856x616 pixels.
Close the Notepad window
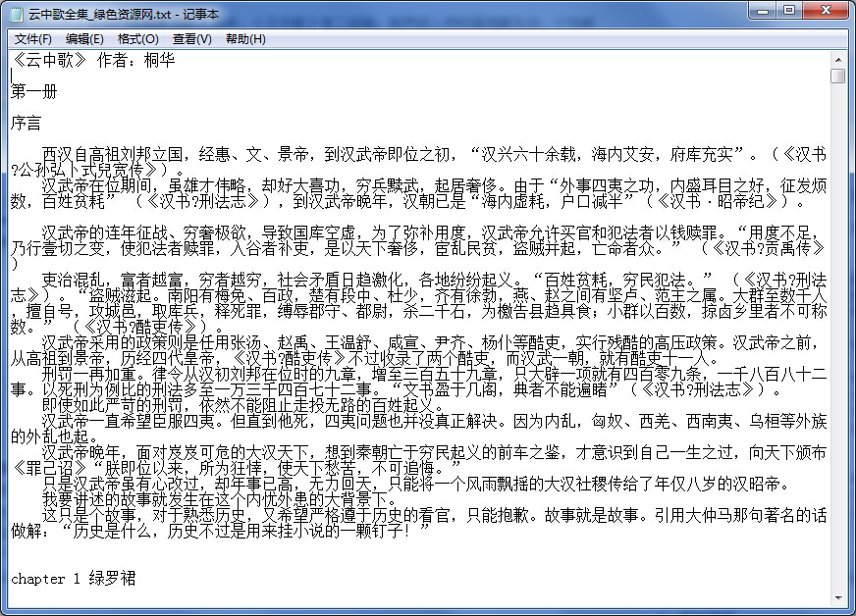point(826,11)
